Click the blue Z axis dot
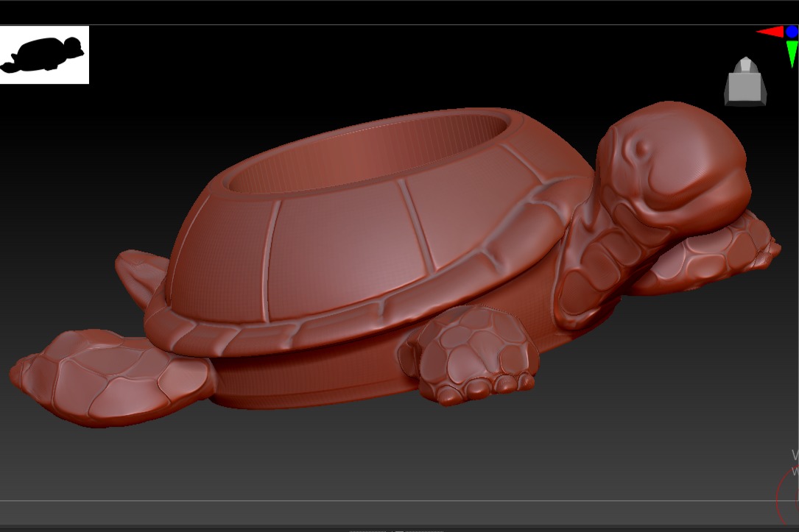799x532 pixels. tap(792, 32)
